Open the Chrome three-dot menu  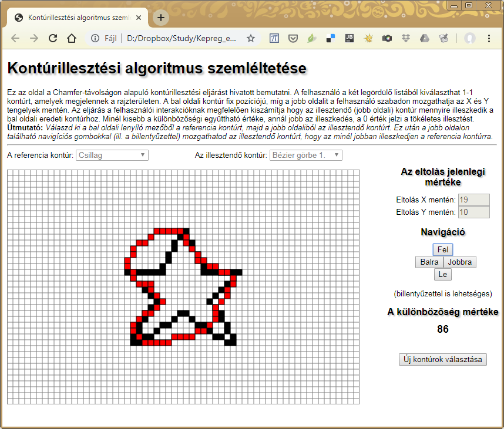coord(489,39)
